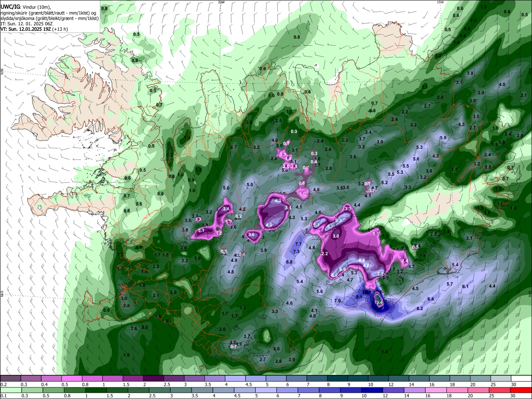Click the '5.7' precipitation value on map

(x=449, y=284)
